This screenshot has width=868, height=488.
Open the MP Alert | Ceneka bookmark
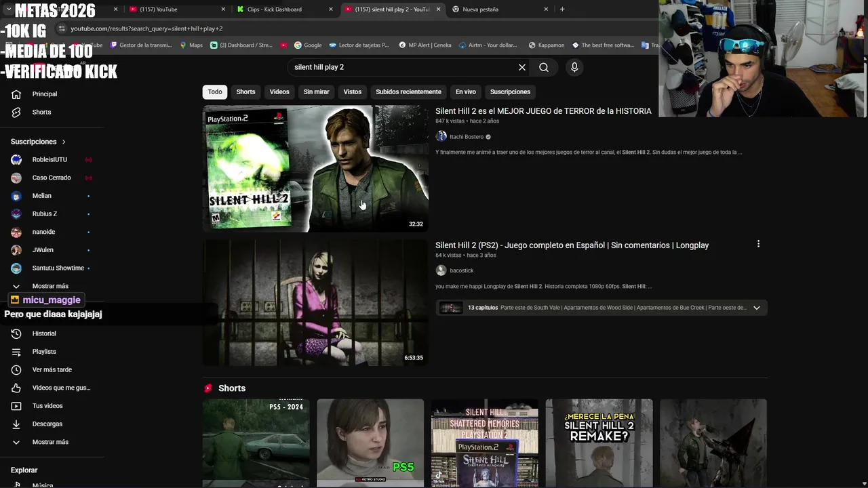(x=425, y=45)
